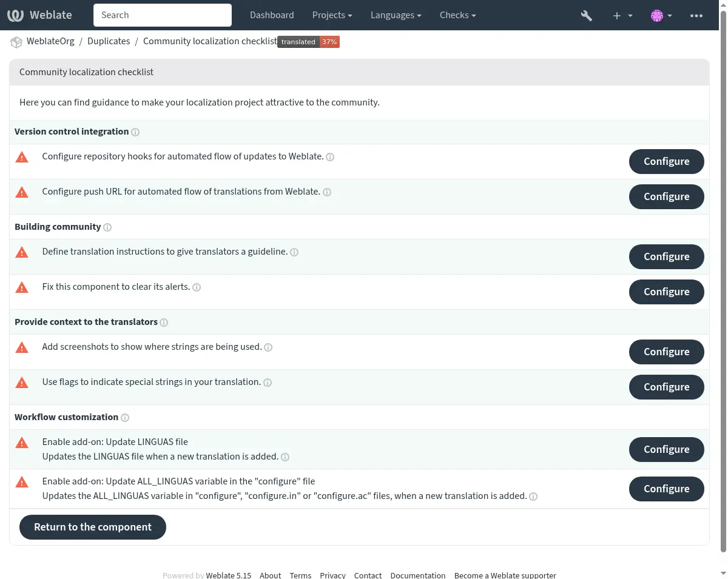Click info icon next to push URL item
This screenshot has width=728, height=579.
326,192
